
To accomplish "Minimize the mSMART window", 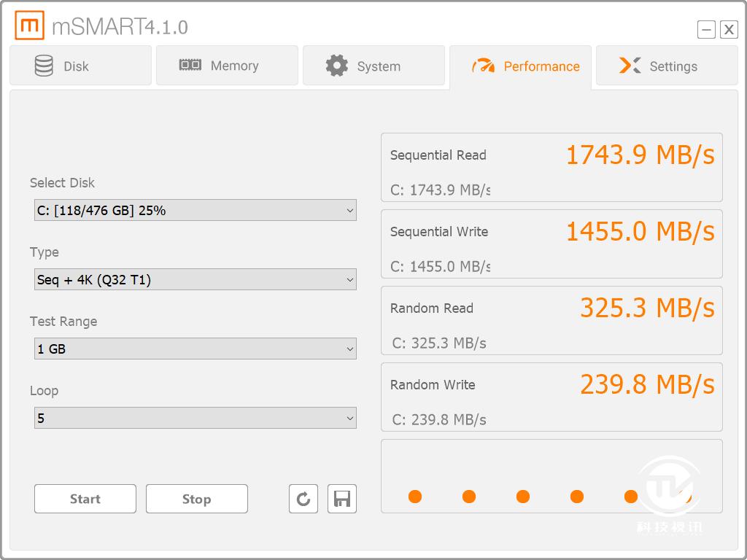I will (706, 29).
